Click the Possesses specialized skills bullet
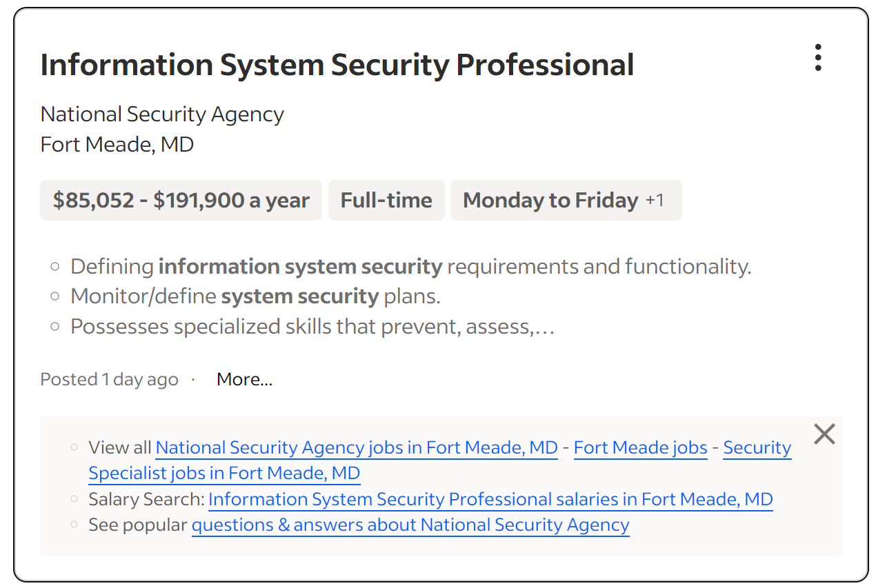This screenshot has width=876, height=588. (312, 327)
